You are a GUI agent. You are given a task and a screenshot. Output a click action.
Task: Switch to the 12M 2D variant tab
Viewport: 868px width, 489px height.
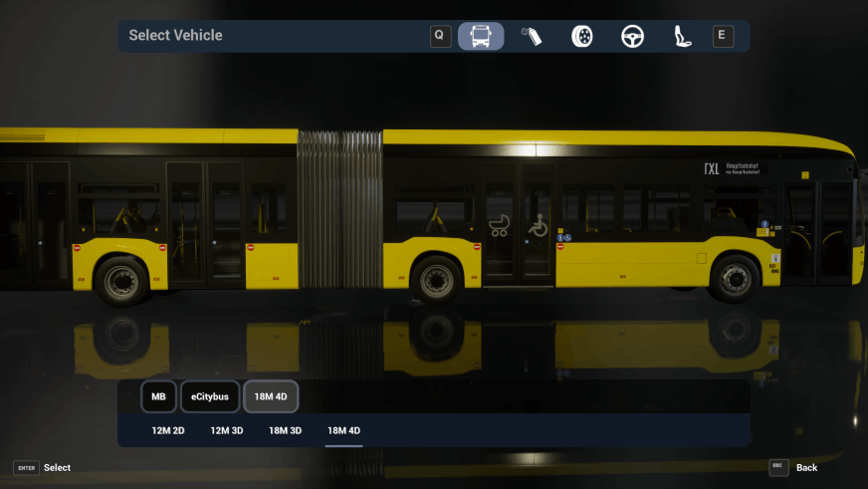coord(168,430)
